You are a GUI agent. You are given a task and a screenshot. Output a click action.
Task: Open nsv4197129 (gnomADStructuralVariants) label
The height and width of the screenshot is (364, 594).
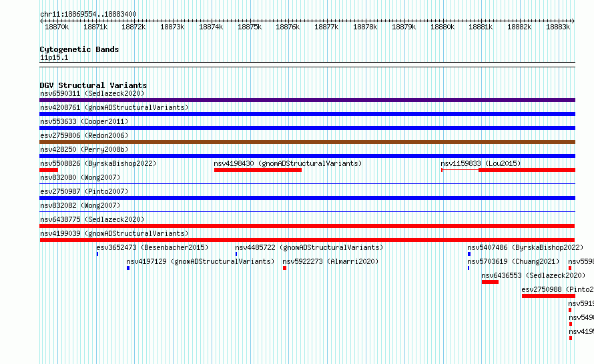pyautogui.click(x=200, y=261)
